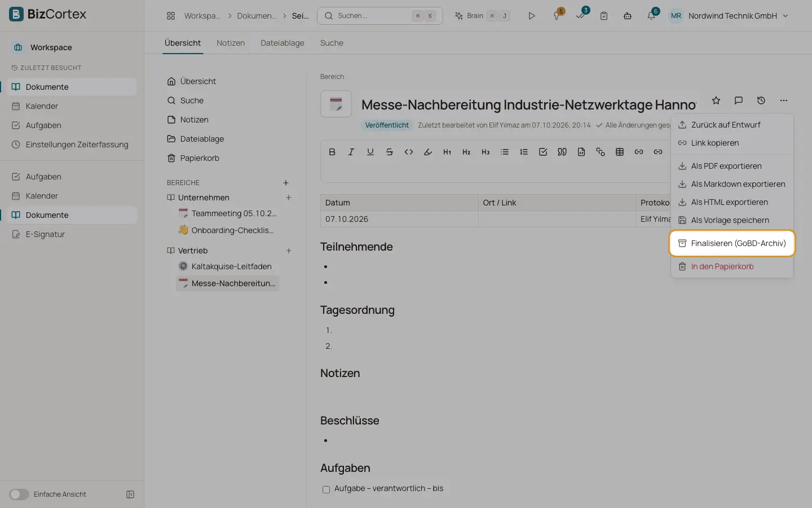Mark document as favorite with star
Image resolution: width=812 pixels, height=508 pixels.
(716, 100)
